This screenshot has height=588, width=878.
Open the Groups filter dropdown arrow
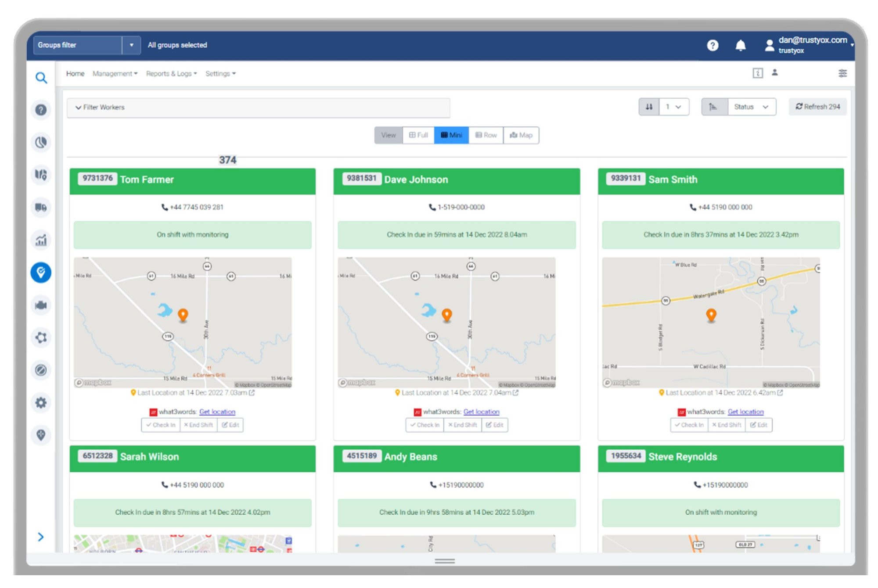click(x=131, y=45)
